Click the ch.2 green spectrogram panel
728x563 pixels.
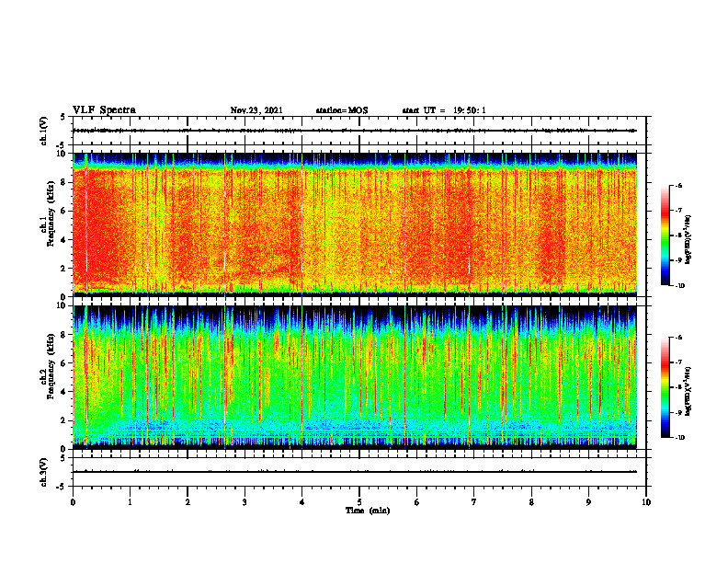(355, 377)
